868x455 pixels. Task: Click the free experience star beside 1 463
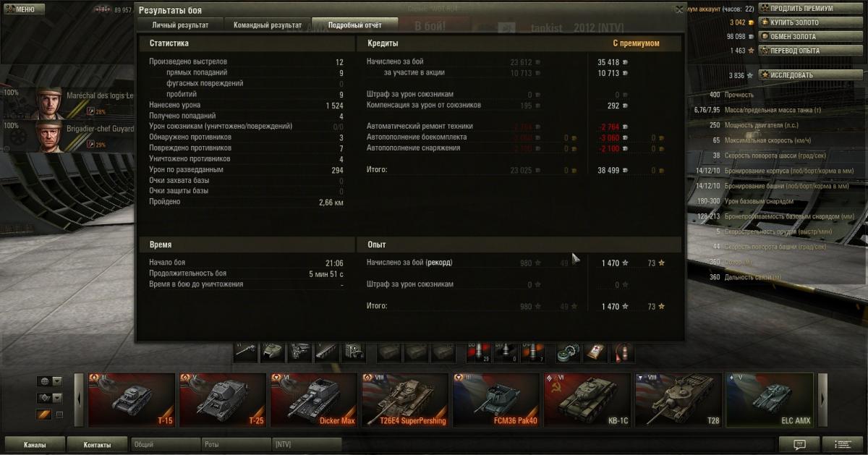[x=751, y=51]
